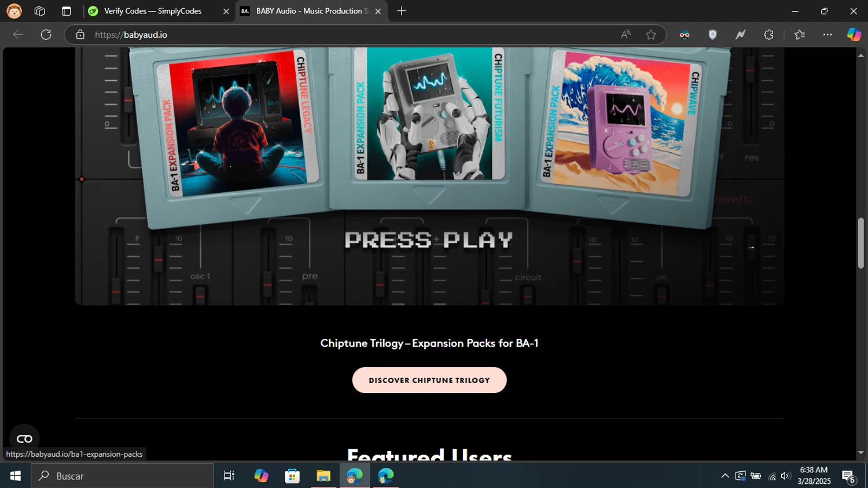
Task: Launch Copilot from the taskbar
Action: (x=262, y=476)
